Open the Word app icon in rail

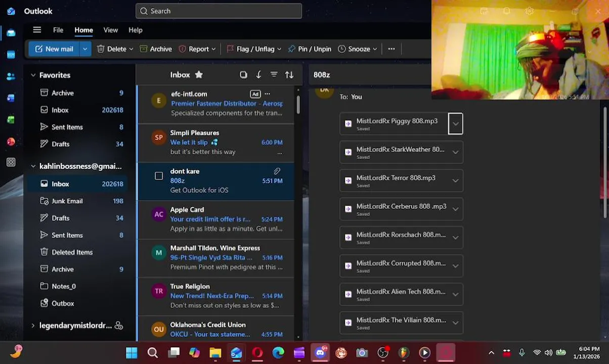click(11, 98)
